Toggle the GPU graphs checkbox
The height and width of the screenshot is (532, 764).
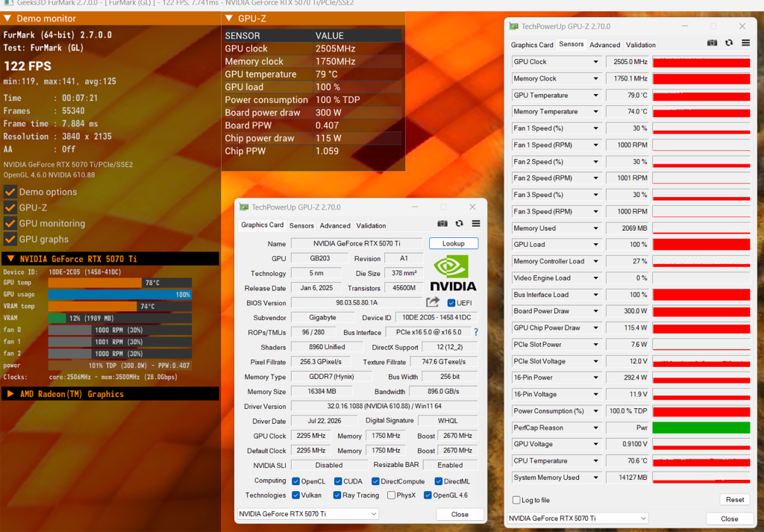coord(10,240)
